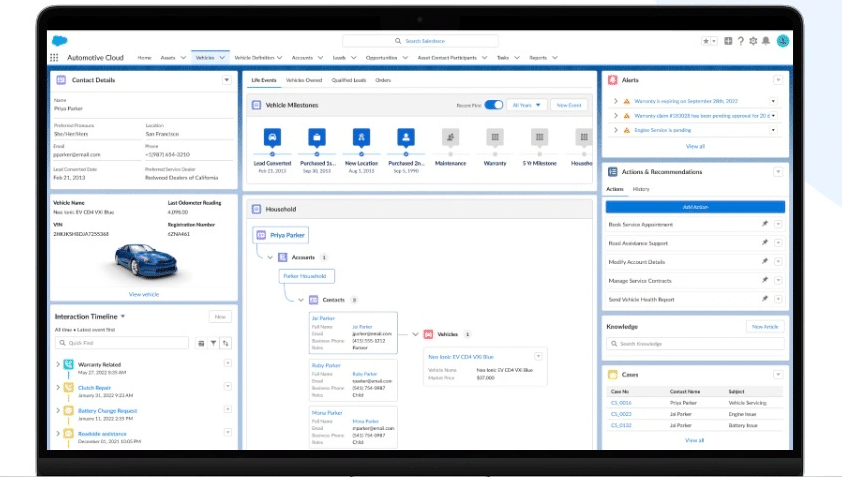Collapse the Contacts node in Household
This screenshot has height=477, width=842.
point(301,300)
